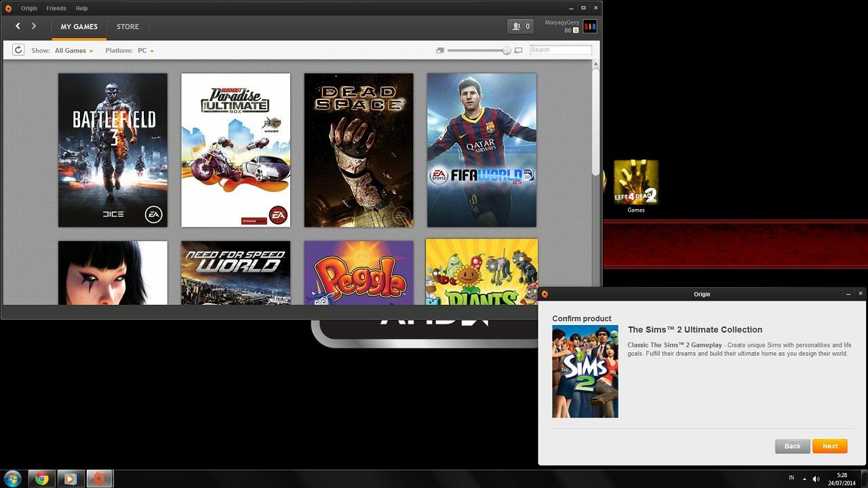This screenshot has height=488, width=868.
Task: Click the MaiyagyGery username
Action: pyautogui.click(x=562, y=22)
